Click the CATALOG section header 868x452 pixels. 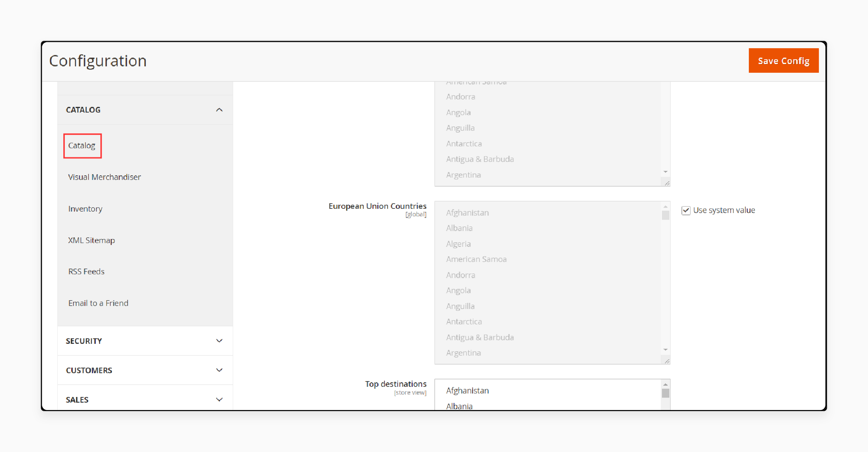tap(145, 110)
